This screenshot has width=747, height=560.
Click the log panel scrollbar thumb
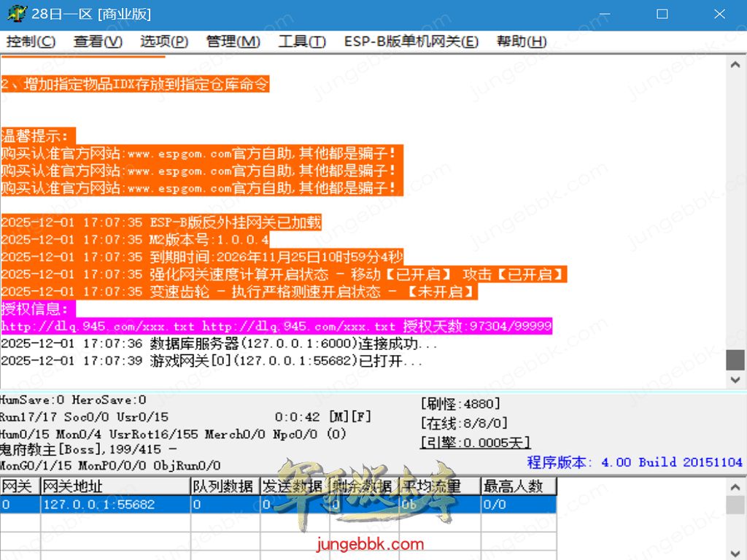coord(735,359)
